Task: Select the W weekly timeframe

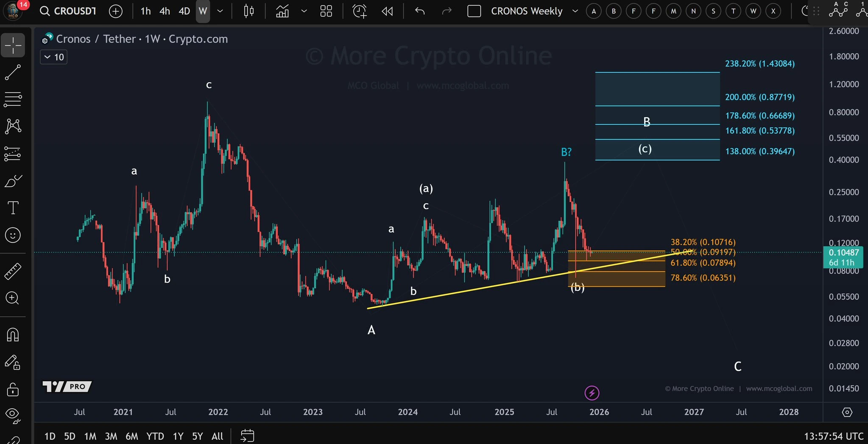Action: (x=203, y=11)
